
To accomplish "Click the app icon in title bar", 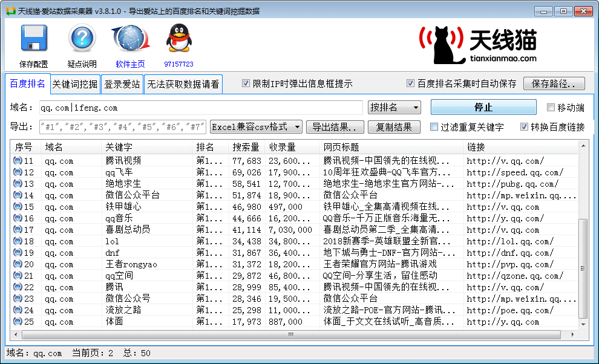I will (11, 11).
